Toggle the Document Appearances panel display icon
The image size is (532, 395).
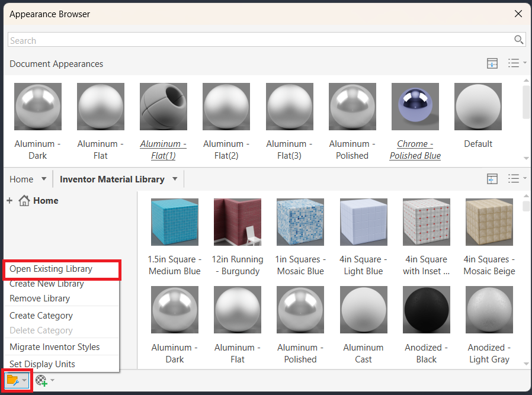492,63
